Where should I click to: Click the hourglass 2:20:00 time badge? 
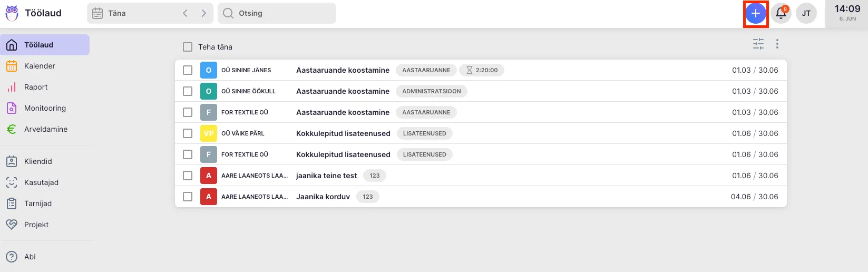pos(481,70)
